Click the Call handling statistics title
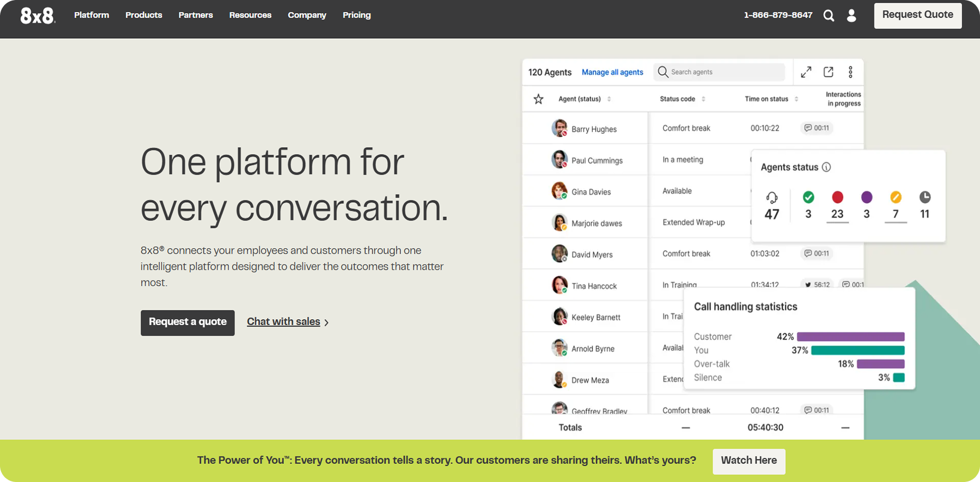This screenshot has height=482, width=980. coord(745,307)
